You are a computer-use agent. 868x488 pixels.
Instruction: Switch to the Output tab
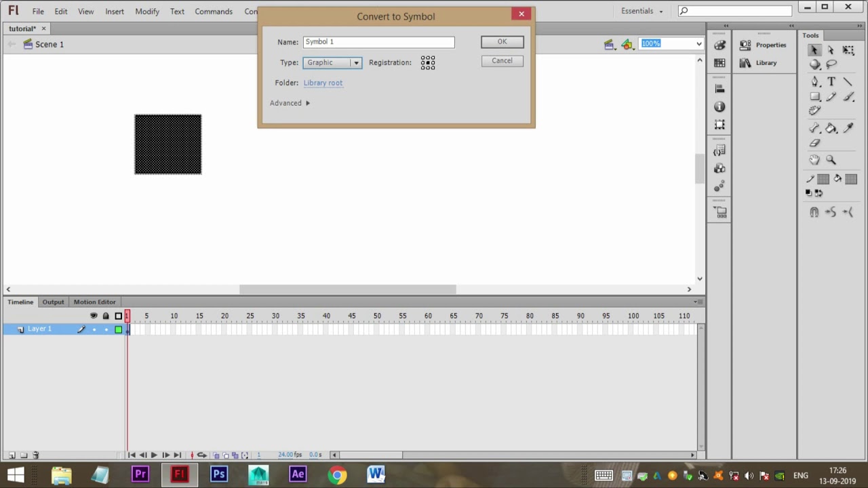coord(53,302)
